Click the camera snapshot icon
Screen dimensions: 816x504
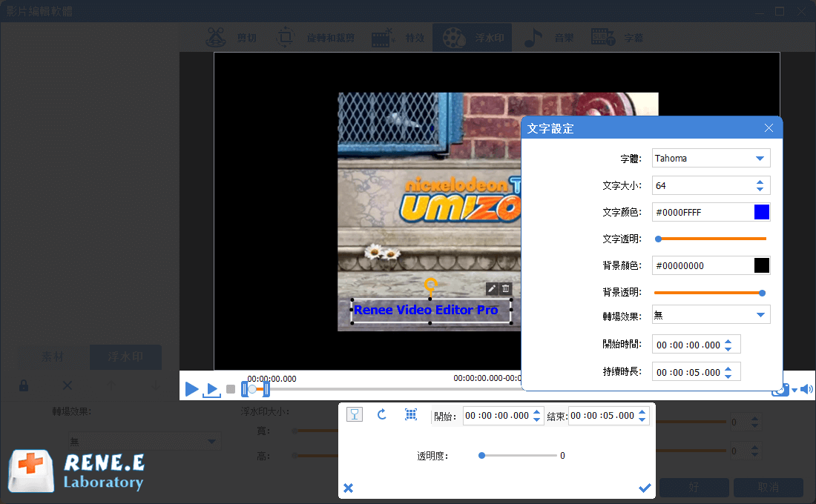780,391
